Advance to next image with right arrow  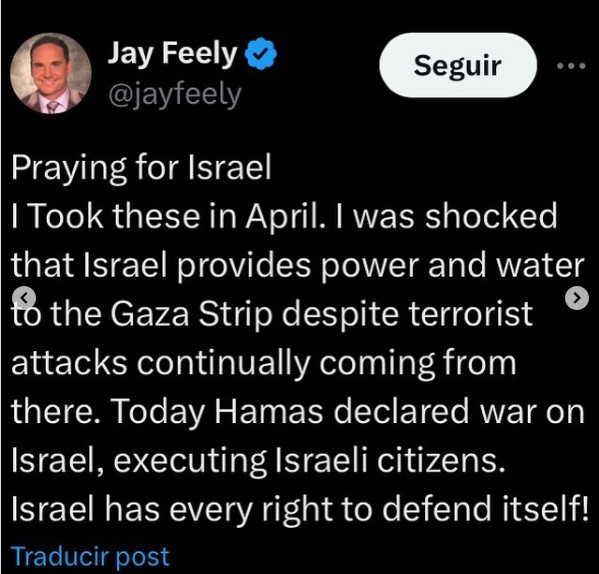click(x=577, y=298)
